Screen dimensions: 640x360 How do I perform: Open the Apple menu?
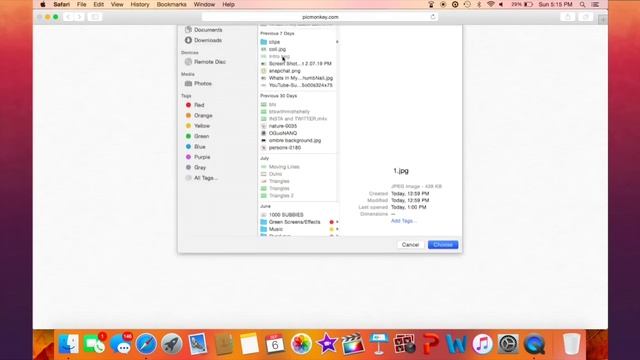point(43,4)
